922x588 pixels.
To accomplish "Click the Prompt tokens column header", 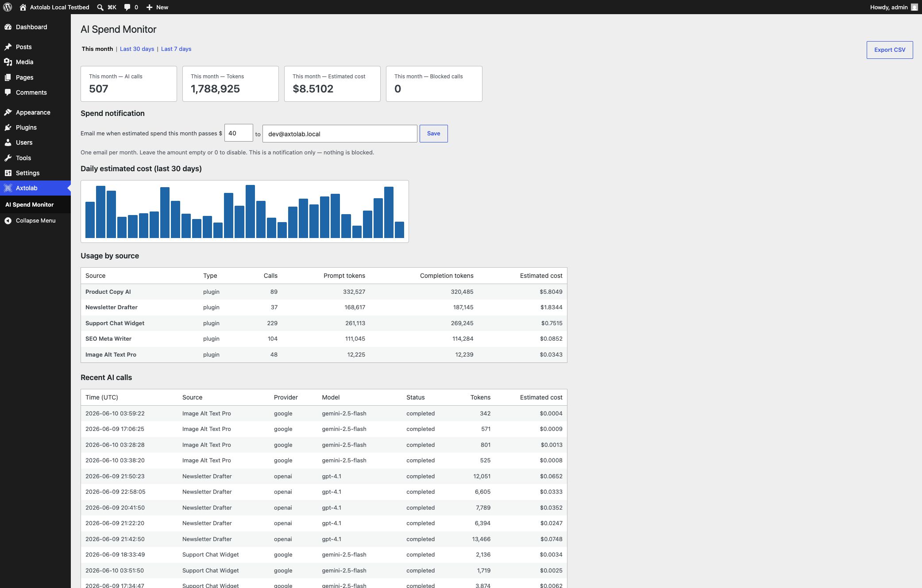I will pos(344,276).
